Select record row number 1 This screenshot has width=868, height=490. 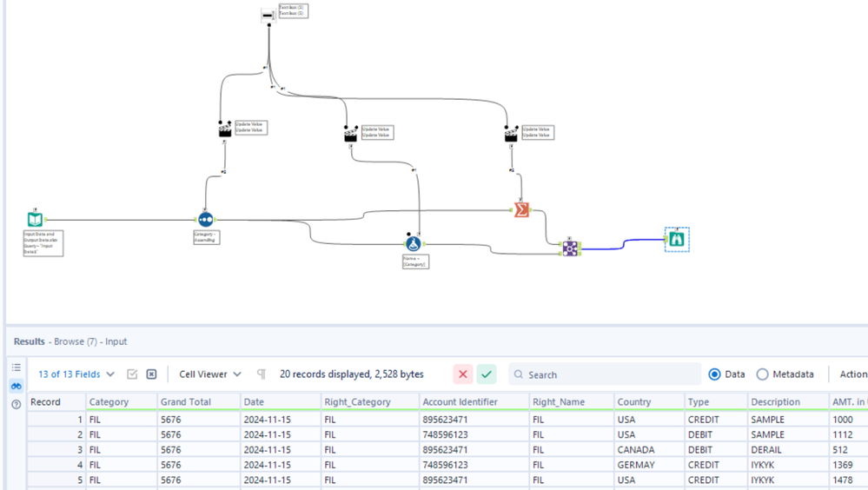[56, 420]
